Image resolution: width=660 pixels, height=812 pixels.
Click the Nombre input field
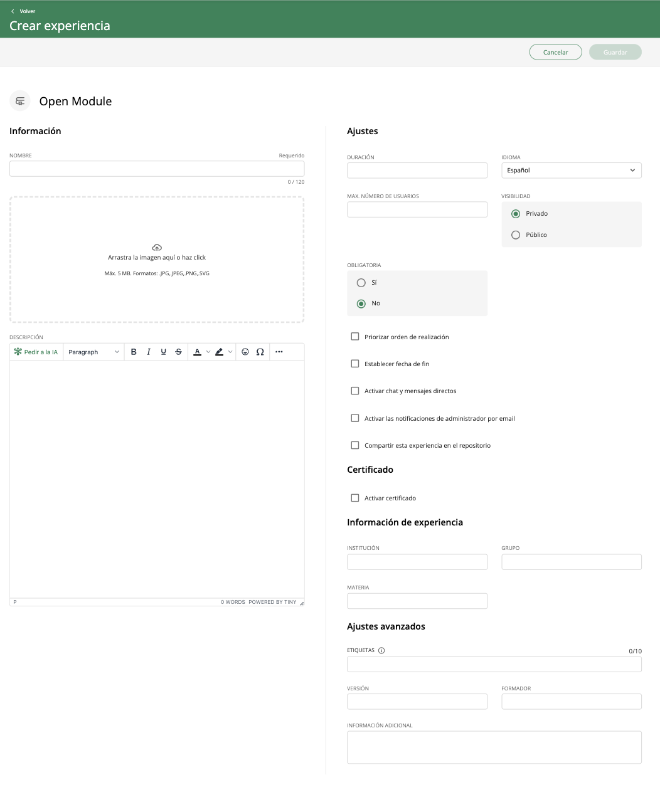point(157,169)
